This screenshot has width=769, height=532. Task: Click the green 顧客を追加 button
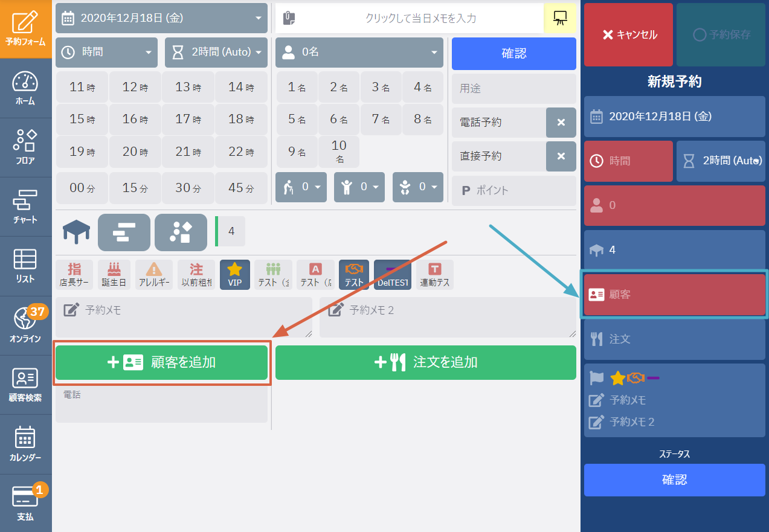(x=161, y=362)
